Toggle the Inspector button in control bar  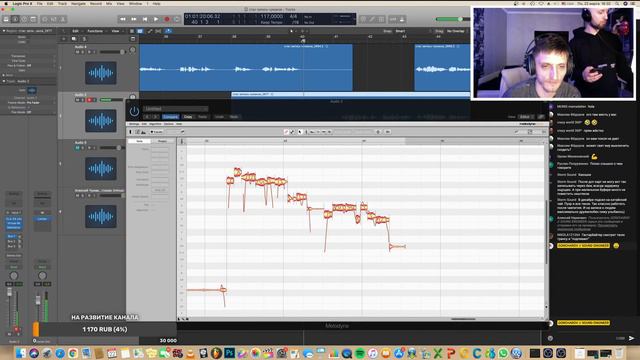[15, 19]
